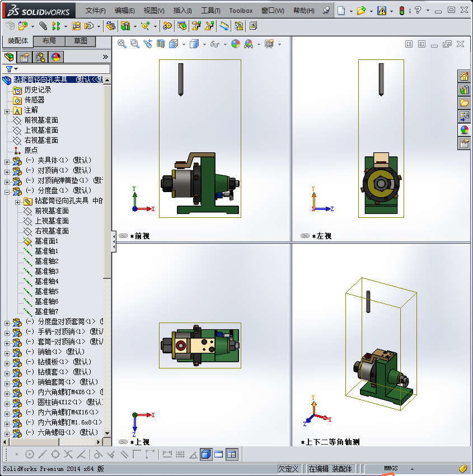Collapse the 分度盘<1> component node
Viewport: 473px width, 476px height.
tap(7, 192)
